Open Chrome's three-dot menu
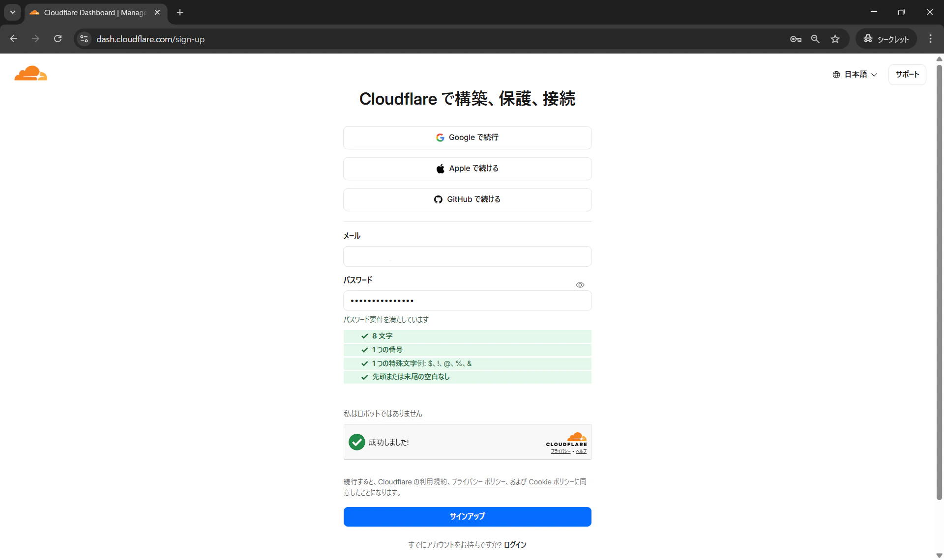Viewport: 944px width, 560px height. tap(930, 39)
